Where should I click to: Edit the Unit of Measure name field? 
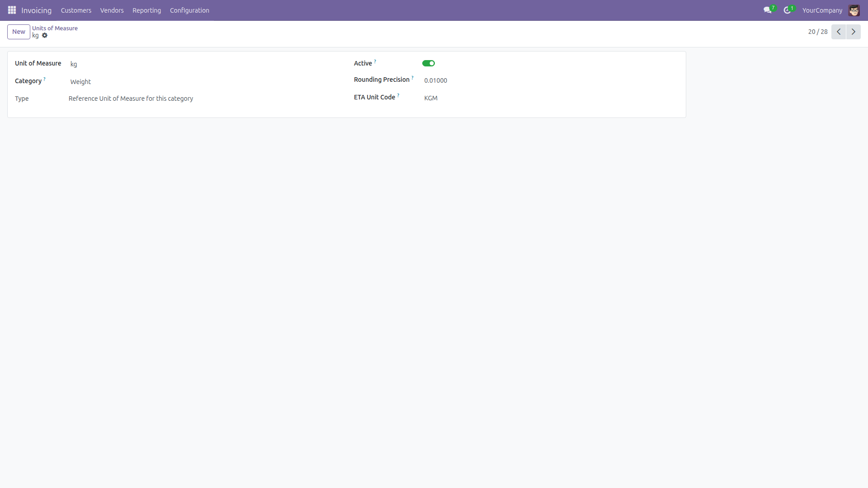[203, 64]
